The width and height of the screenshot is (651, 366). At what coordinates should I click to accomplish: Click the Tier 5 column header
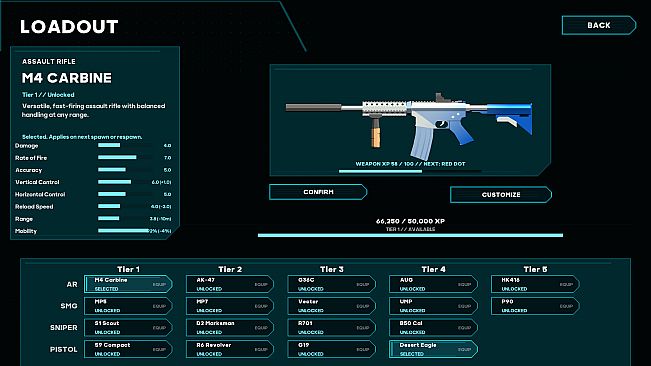tap(535, 269)
